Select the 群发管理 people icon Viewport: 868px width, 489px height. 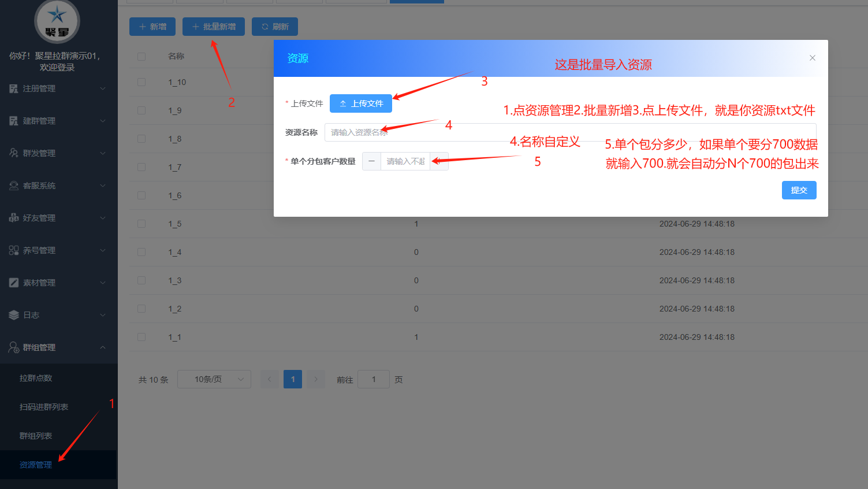point(14,153)
